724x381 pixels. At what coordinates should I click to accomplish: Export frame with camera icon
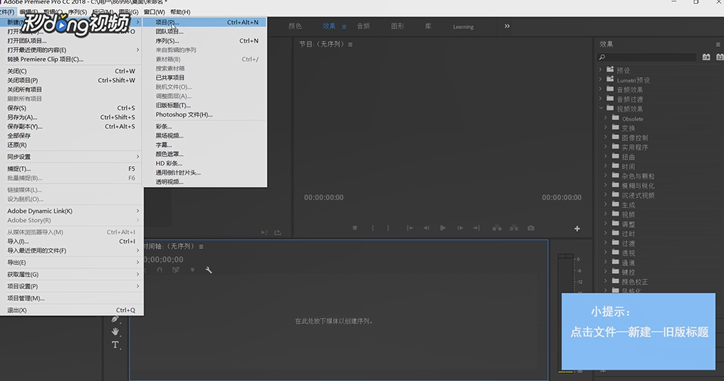pos(531,228)
